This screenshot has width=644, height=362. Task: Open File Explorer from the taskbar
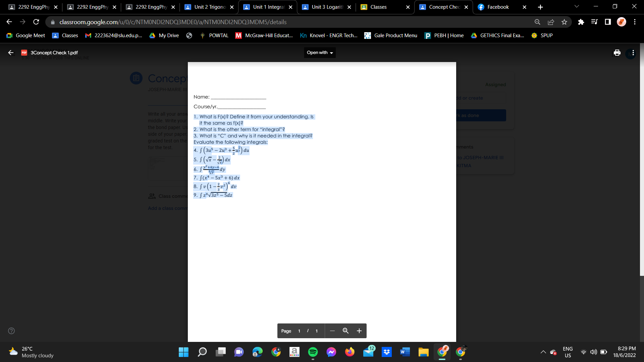pos(423,352)
